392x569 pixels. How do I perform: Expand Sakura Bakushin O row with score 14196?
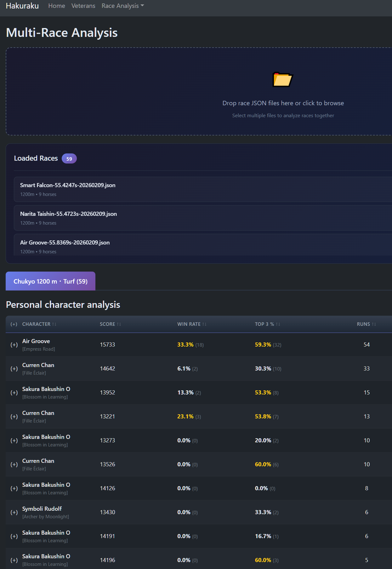[x=14, y=560]
